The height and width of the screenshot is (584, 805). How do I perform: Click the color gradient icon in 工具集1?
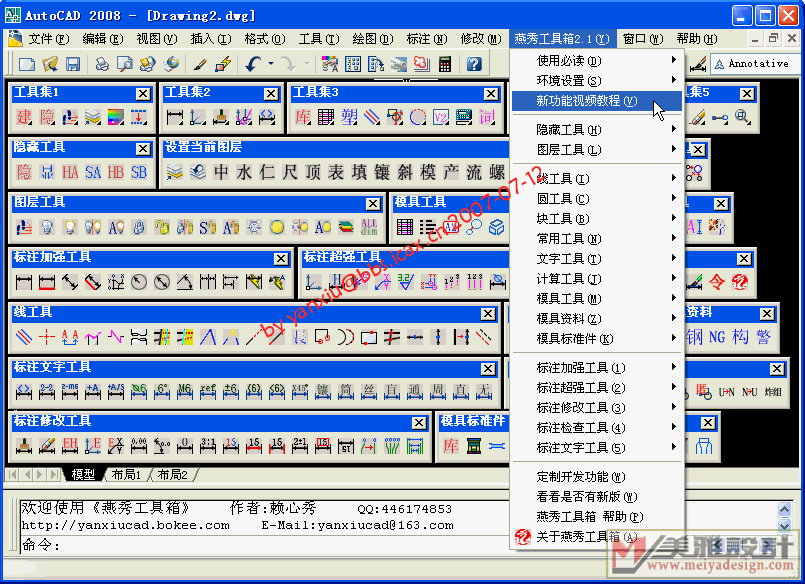point(116,117)
